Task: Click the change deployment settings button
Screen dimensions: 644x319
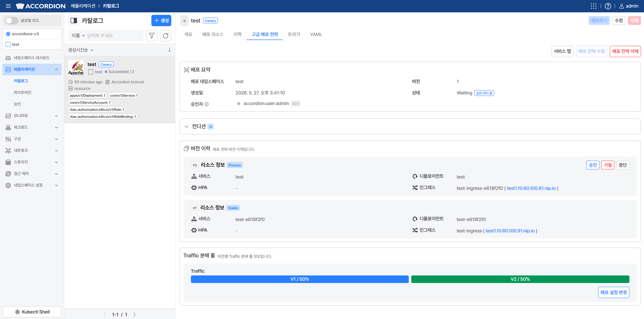Action: pyautogui.click(x=614, y=292)
